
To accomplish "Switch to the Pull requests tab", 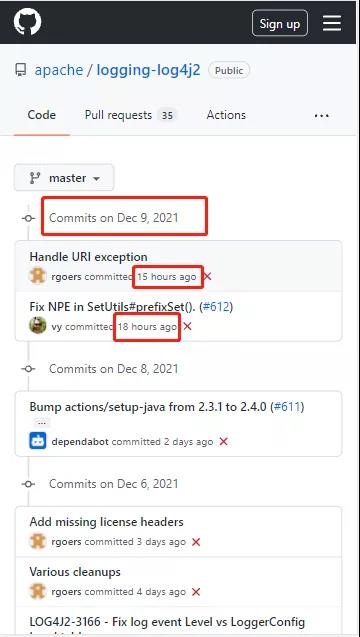I will coord(131,115).
